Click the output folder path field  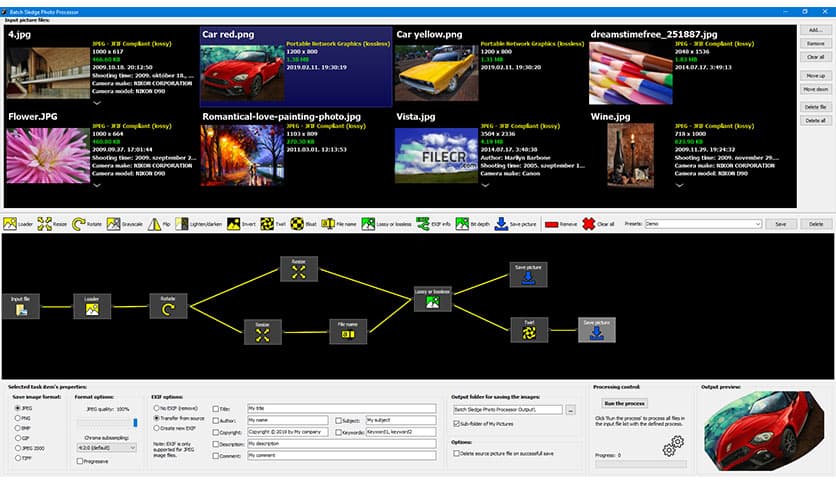pyautogui.click(x=508, y=410)
